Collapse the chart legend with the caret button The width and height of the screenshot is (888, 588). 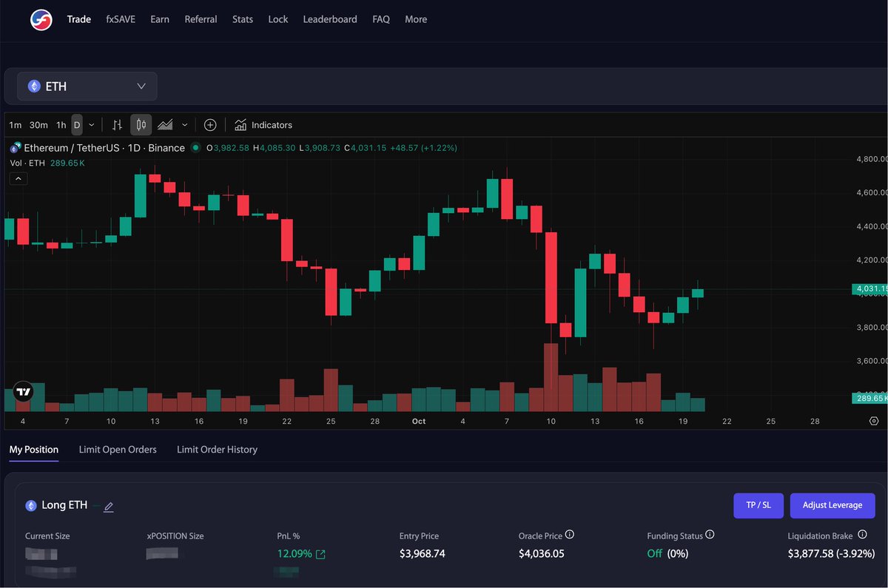click(x=18, y=178)
